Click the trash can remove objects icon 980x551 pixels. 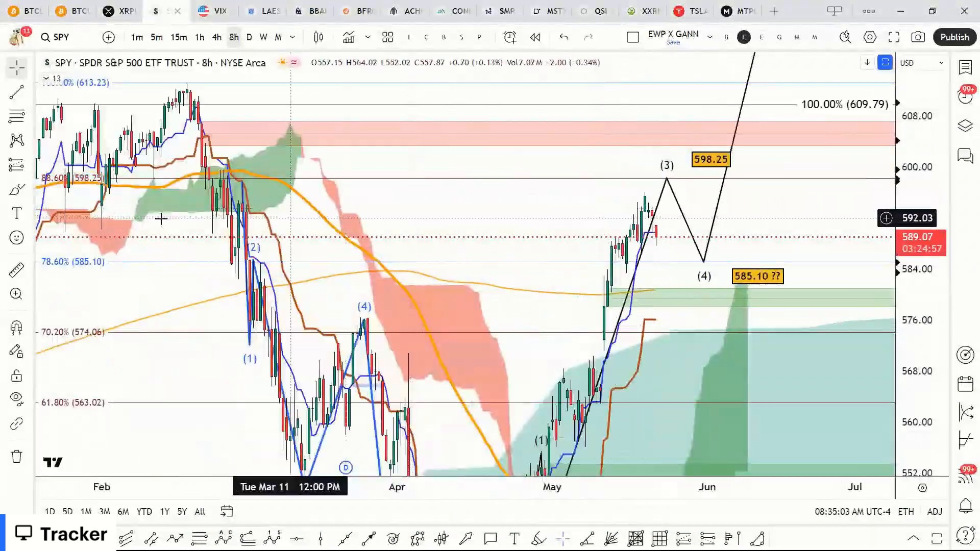click(16, 456)
